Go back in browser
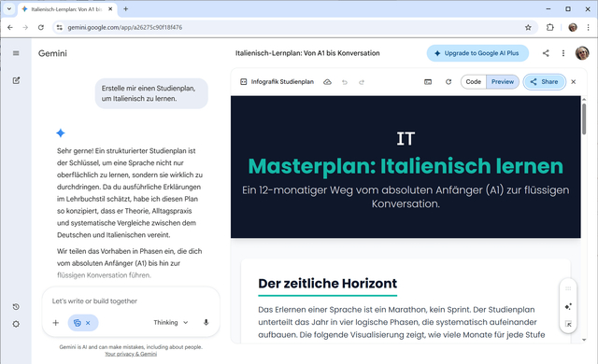598x364 pixels. 10,27
